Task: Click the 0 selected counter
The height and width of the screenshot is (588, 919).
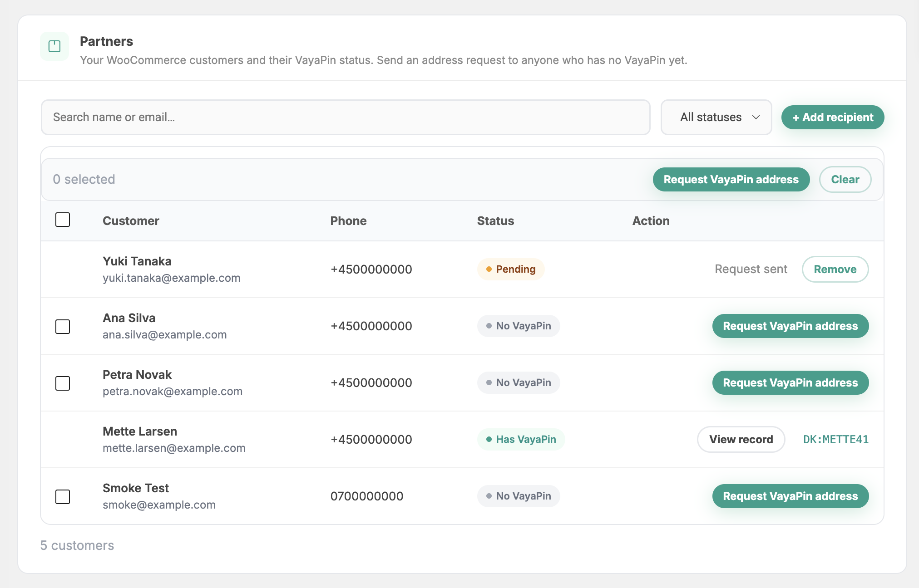Action: point(84,179)
